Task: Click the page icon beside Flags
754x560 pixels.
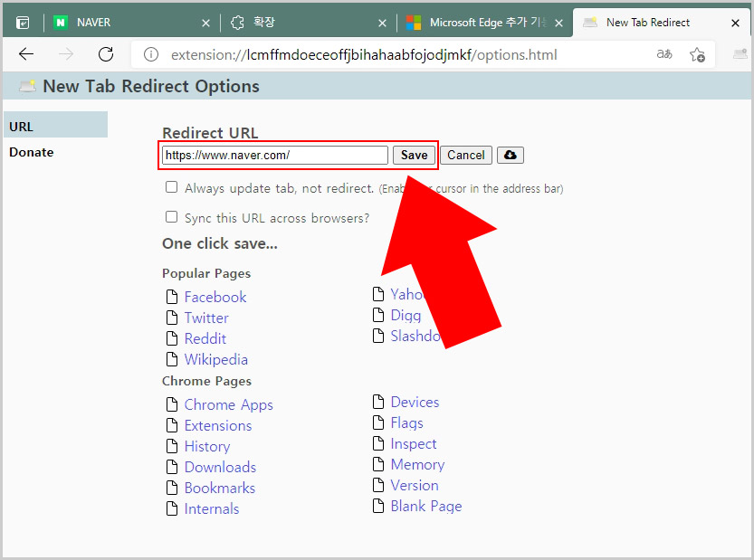Action: [378, 422]
